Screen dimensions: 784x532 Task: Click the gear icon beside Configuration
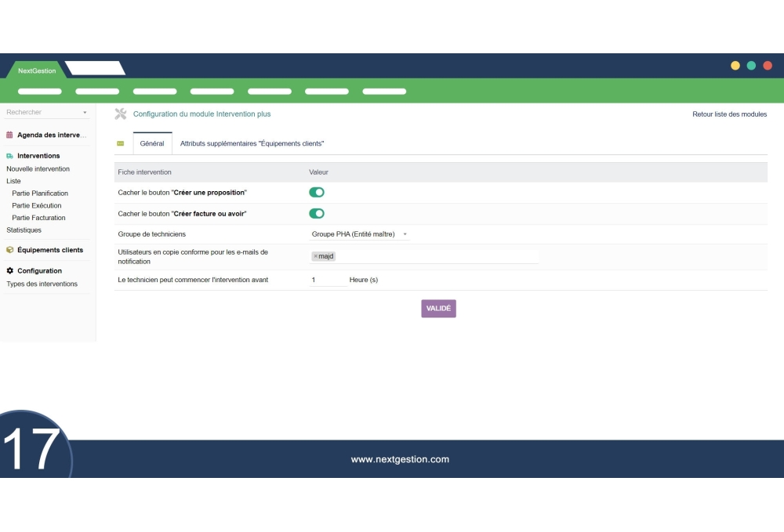[x=9, y=271]
